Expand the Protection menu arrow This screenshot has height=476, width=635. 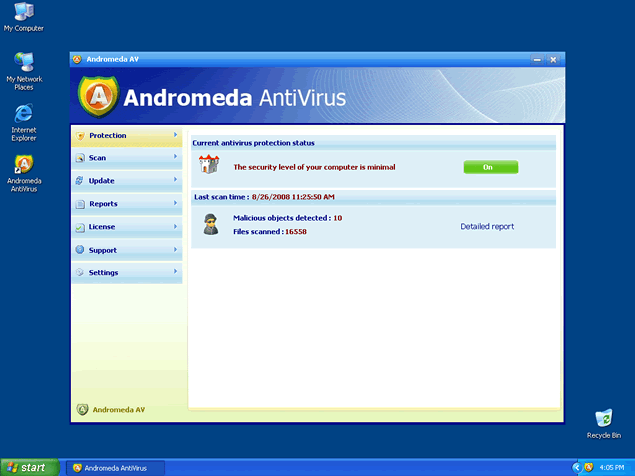(175, 135)
